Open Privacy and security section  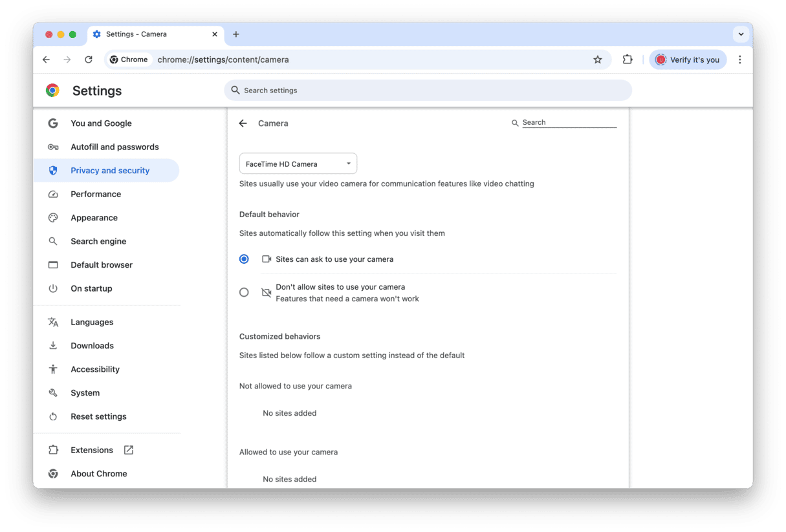[110, 171]
